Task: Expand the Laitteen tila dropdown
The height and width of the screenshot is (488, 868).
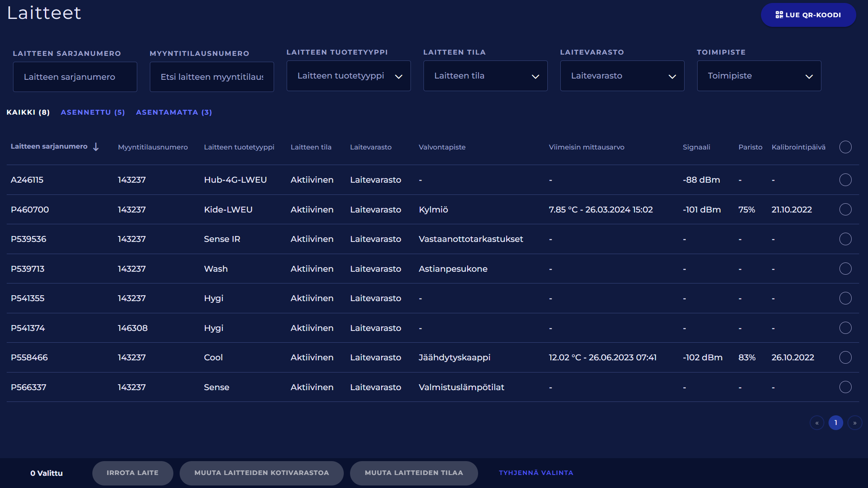Action: coord(485,76)
